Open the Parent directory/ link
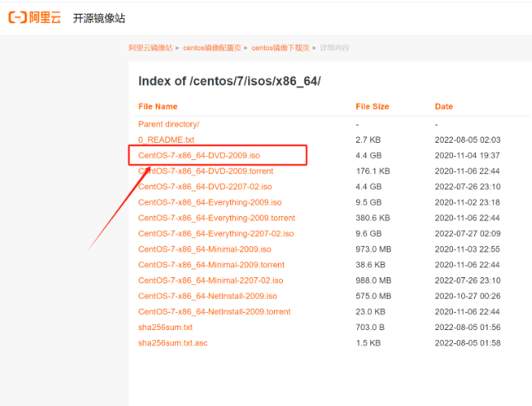The width and height of the screenshot is (532, 406). pos(168,125)
